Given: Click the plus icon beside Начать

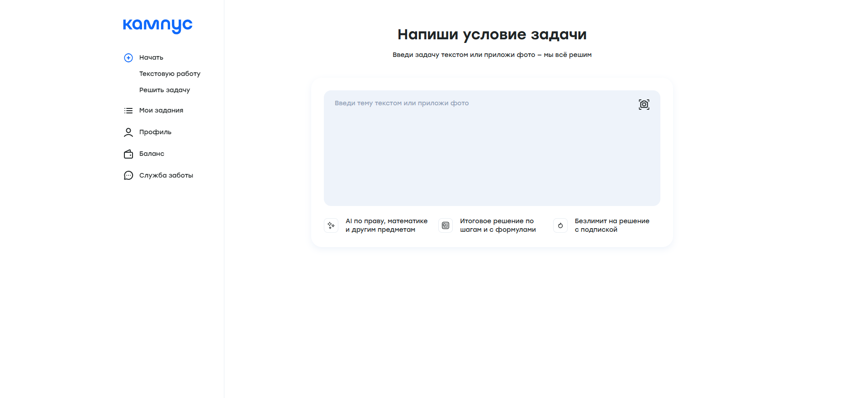Looking at the screenshot, I should point(128,58).
